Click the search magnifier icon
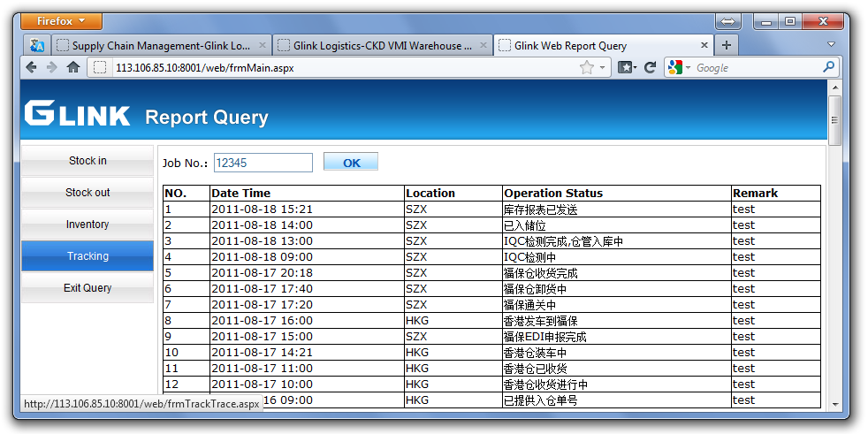 coord(828,67)
